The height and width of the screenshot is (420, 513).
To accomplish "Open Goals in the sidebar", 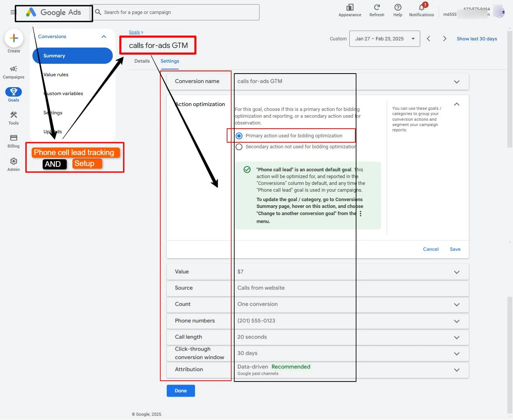I will [14, 95].
